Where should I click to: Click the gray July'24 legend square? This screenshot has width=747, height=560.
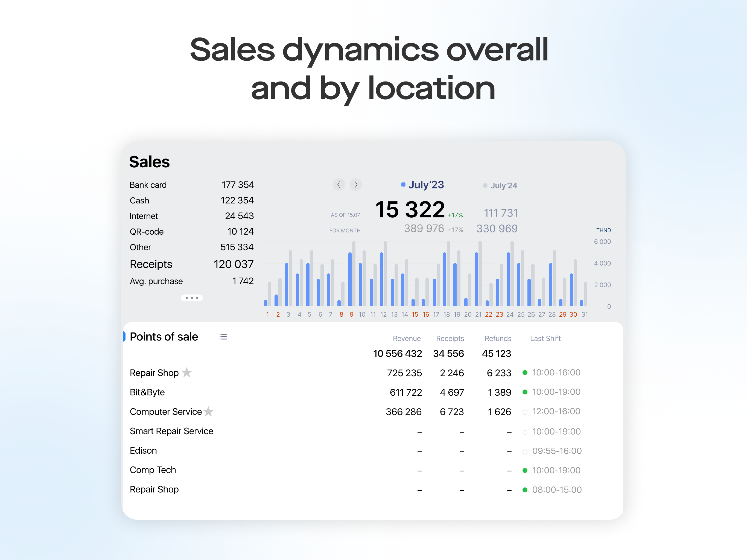point(485,185)
